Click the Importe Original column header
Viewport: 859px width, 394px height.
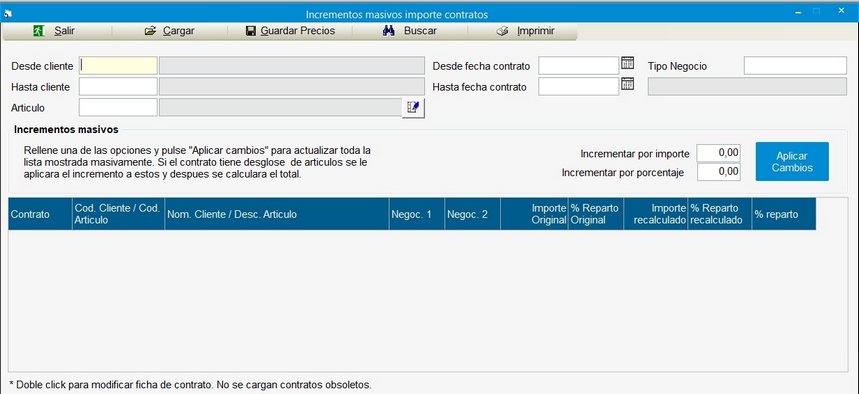(534, 214)
